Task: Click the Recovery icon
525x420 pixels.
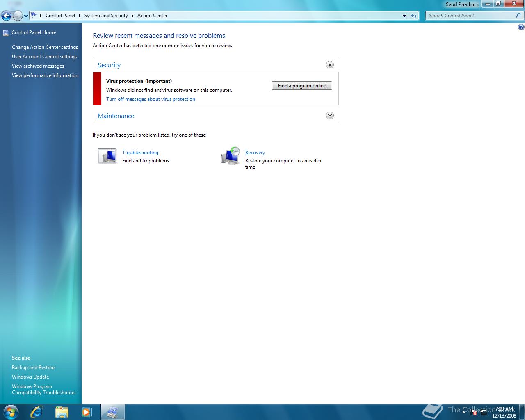Action: pyautogui.click(x=231, y=156)
